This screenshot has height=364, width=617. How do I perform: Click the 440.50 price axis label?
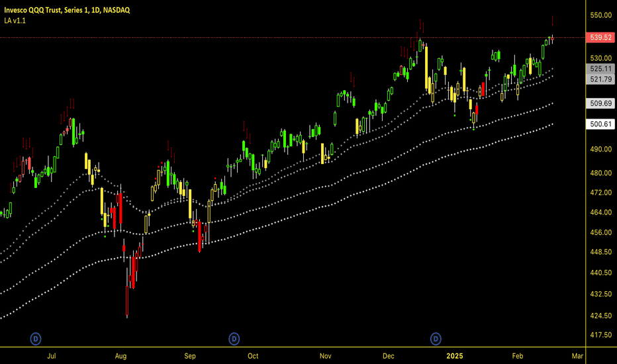click(x=601, y=273)
